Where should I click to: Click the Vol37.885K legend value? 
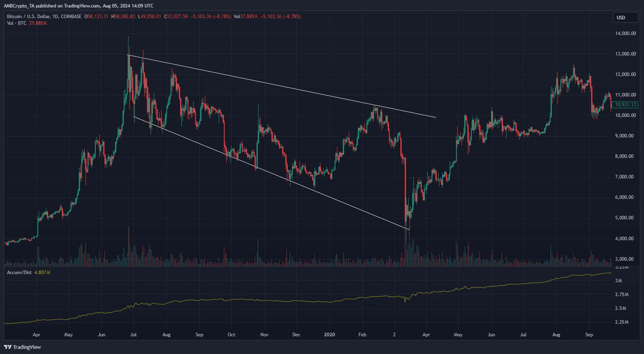246,17
